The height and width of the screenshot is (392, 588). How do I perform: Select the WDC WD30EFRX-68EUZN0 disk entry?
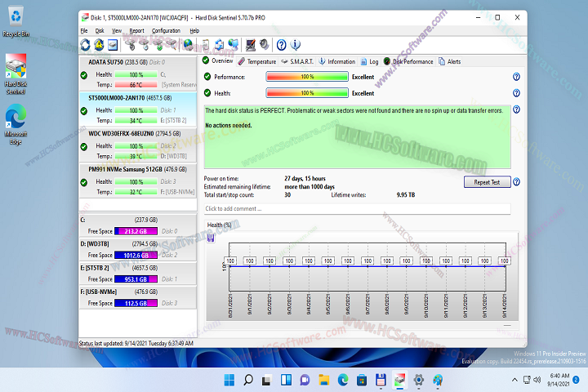(x=138, y=145)
